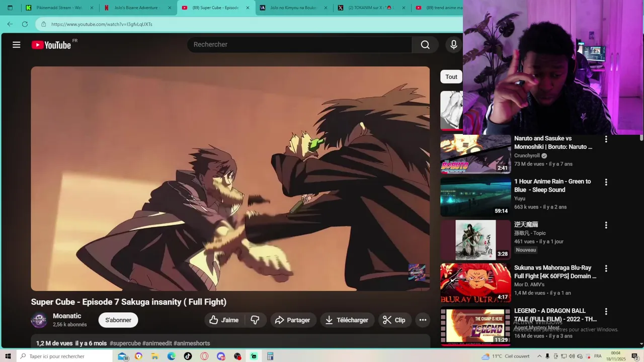
Task: Click the #animeshorts hashtag
Action: pyautogui.click(x=192, y=343)
